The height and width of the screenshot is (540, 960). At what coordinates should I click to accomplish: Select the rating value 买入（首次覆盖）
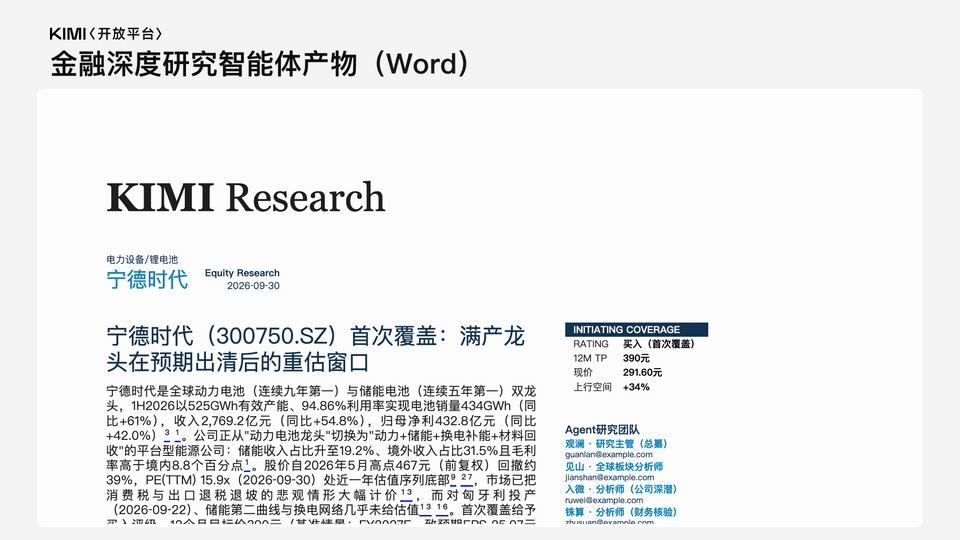point(659,344)
